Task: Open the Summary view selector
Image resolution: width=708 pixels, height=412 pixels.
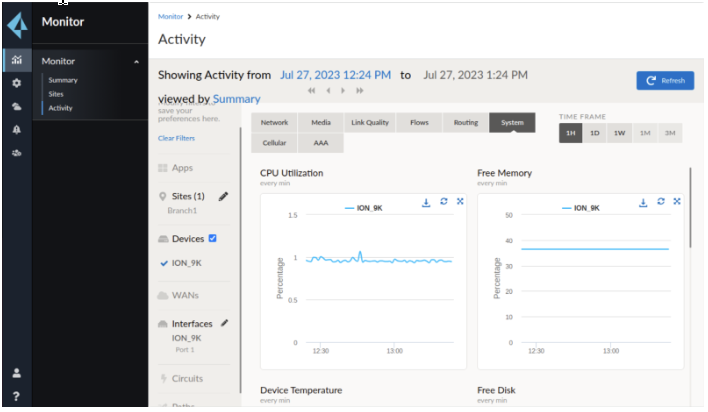Action: click(x=236, y=99)
